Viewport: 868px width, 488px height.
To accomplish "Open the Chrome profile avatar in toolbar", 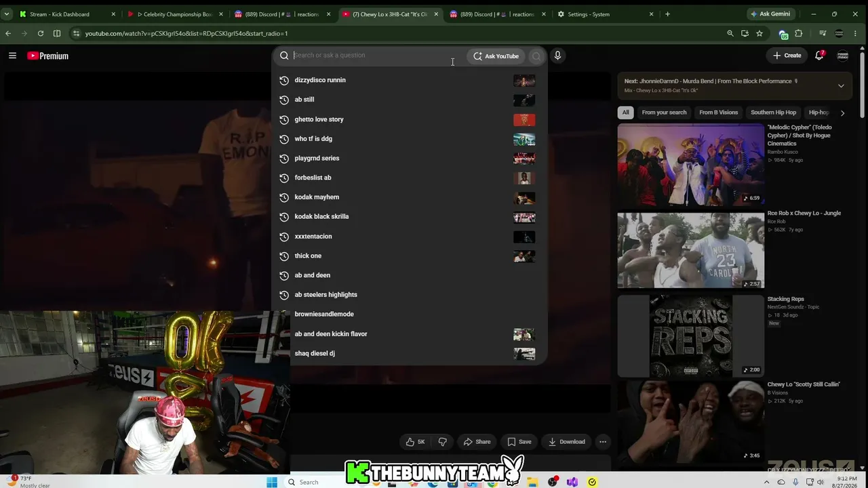I will 840,33.
